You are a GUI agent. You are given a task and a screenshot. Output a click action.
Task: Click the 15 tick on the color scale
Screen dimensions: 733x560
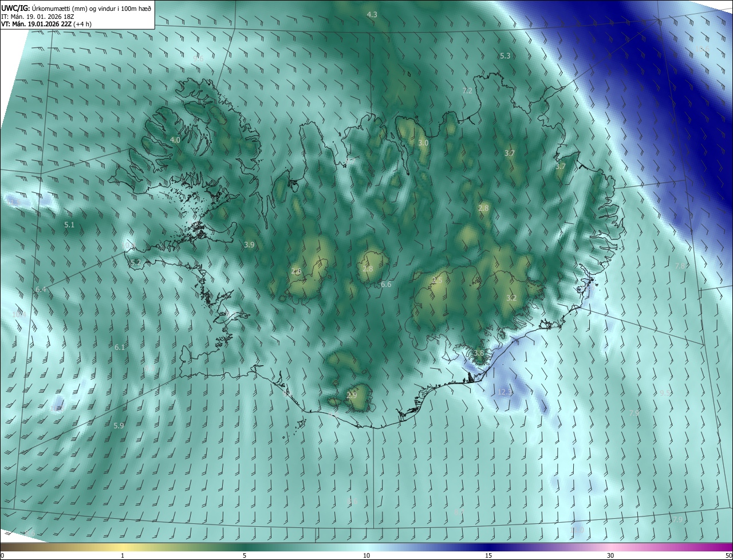pyautogui.click(x=488, y=556)
